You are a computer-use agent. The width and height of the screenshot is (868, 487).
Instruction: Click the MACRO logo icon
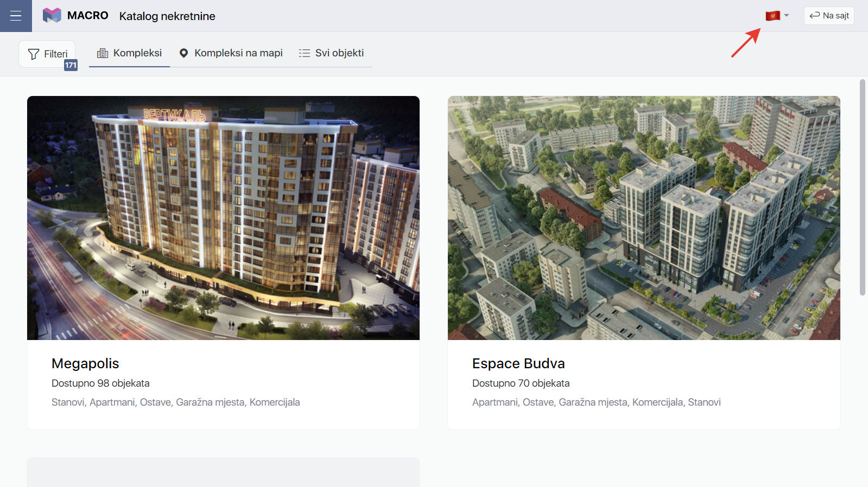click(x=52, y=15)
